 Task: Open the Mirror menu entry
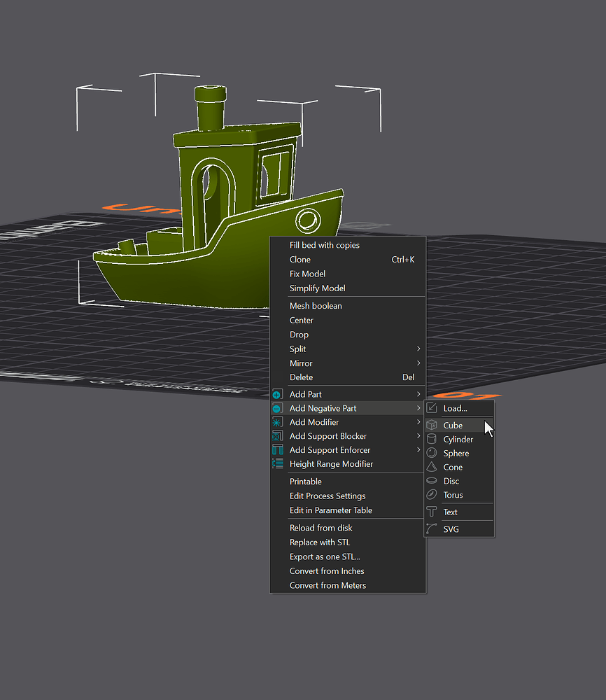[348, 363]
